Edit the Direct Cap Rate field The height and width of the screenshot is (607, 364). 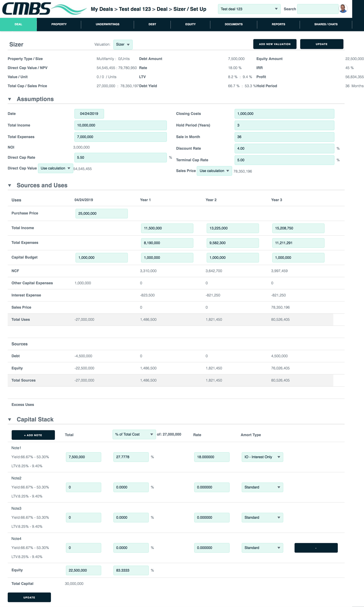(x=120, y=158)
